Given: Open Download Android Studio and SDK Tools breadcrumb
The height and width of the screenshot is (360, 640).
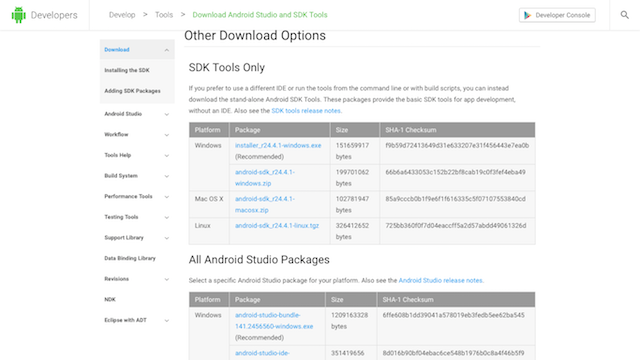Looking at the screenshot, I should (260, 15).
